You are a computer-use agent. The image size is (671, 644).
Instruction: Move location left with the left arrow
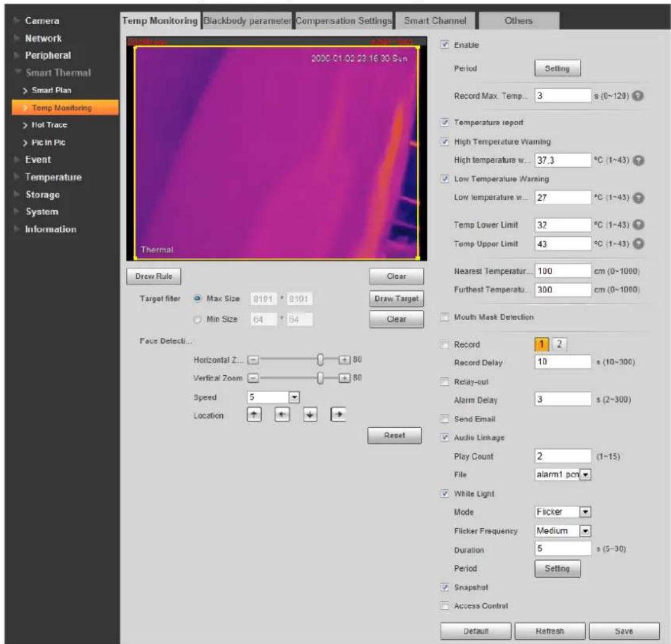click(x=281, y=414)
